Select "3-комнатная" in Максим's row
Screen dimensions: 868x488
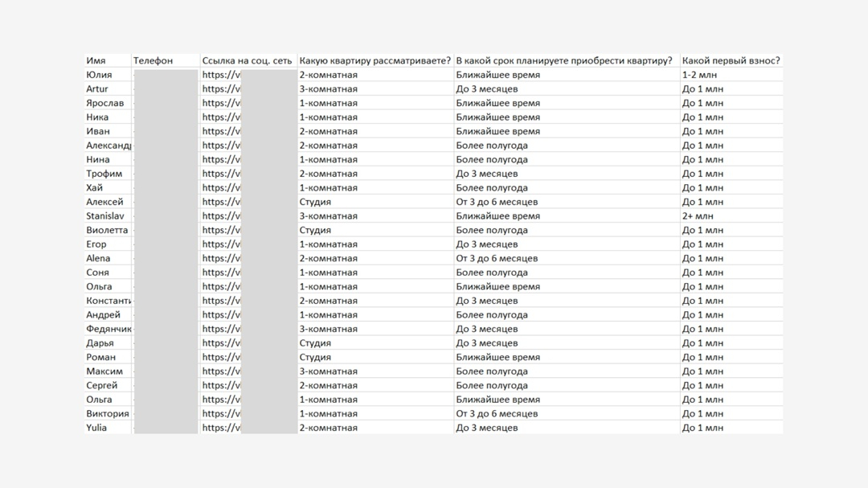click(x=328, y=371)
